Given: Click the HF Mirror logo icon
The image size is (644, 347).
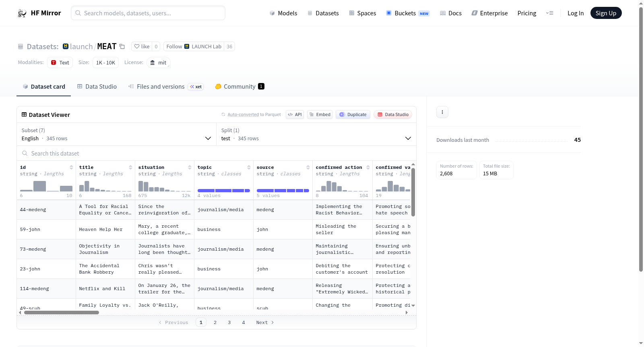Looking at the screenshot, I should [x=22, y=13].
